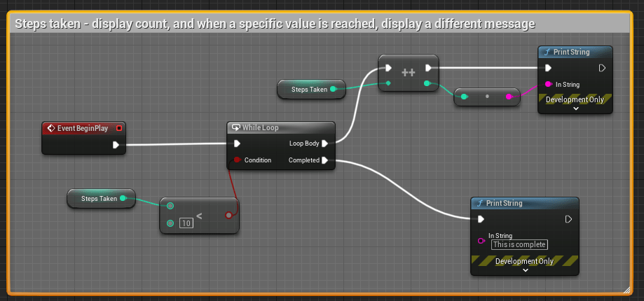Click the increment node's output execution pin
Viewport: 644px width, 301px height.
[427, 68]
